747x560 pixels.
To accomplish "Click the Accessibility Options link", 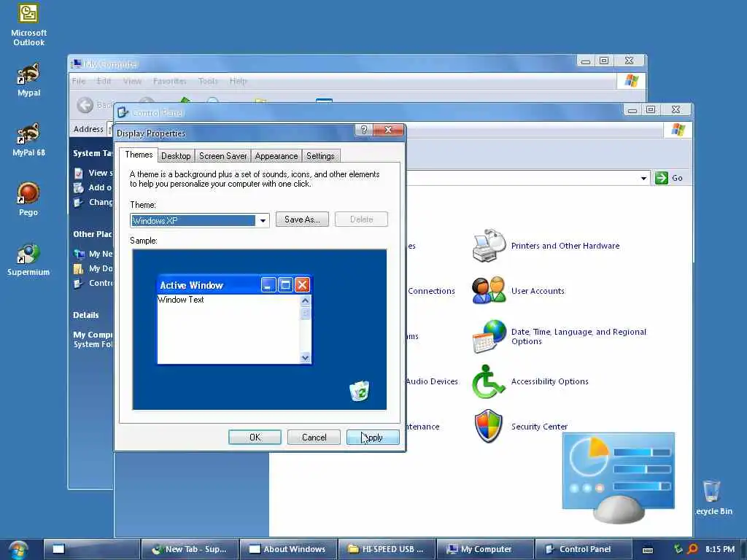I will 550,381.
